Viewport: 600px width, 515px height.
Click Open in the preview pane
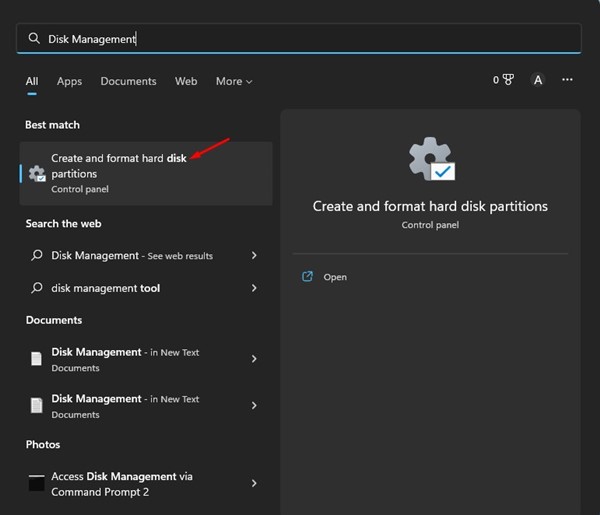click(x=335, y=277)
